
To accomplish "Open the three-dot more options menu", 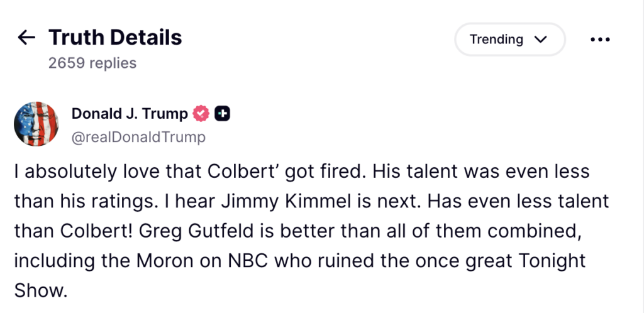I will [600, 40].
